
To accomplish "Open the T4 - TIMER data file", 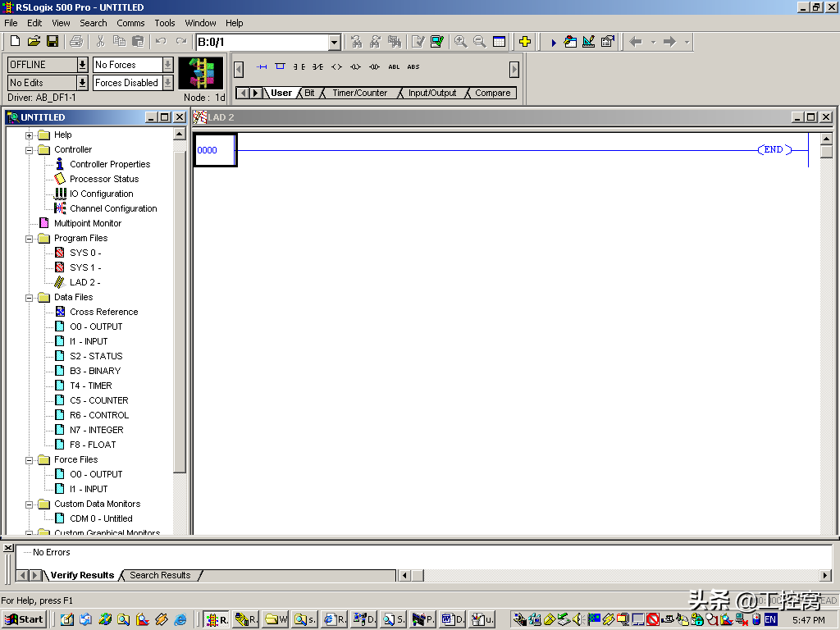I will (x=90, y=386).
